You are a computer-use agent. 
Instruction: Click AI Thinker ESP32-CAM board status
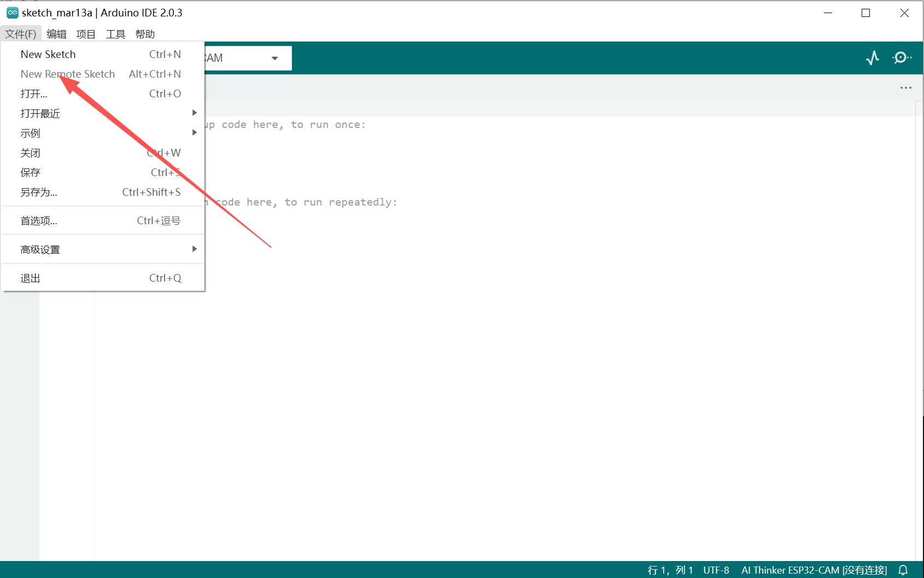pyautogui.click(x=814, y=570)
